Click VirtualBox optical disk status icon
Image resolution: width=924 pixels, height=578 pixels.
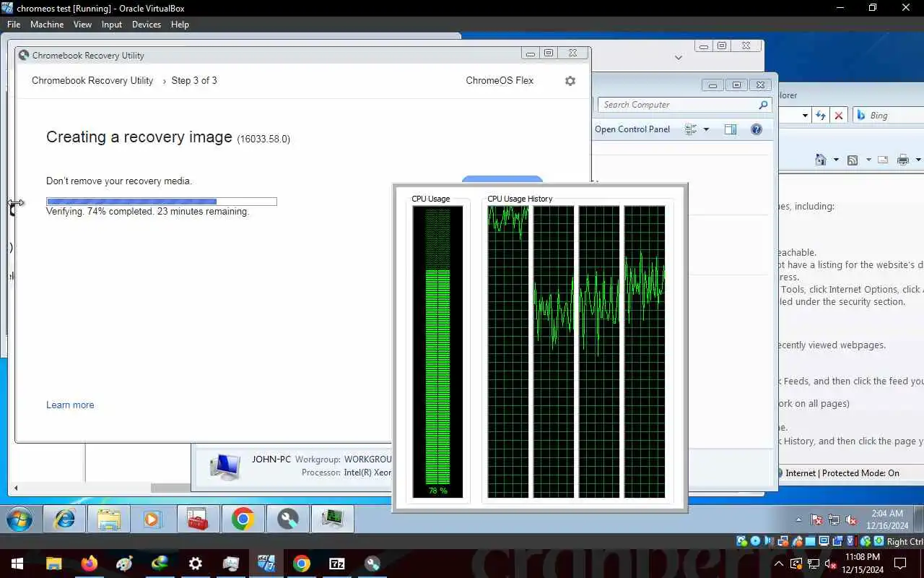[755, 541]
